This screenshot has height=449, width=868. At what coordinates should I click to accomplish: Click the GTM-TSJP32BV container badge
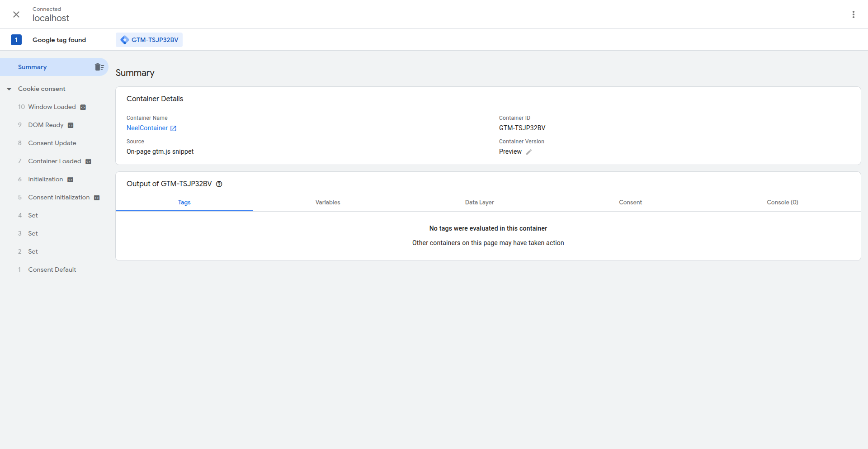(149, 40)
